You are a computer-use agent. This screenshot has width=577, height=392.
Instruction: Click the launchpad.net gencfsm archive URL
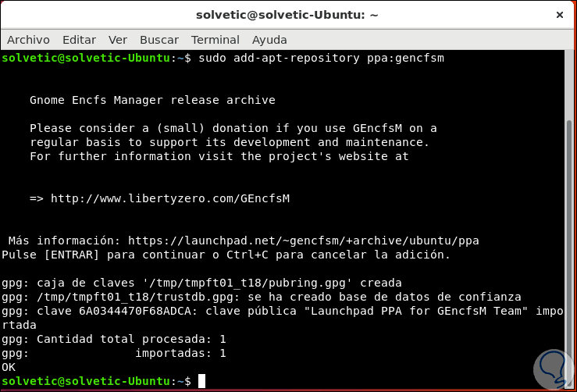pyautogui.click(x=304, y=241)
